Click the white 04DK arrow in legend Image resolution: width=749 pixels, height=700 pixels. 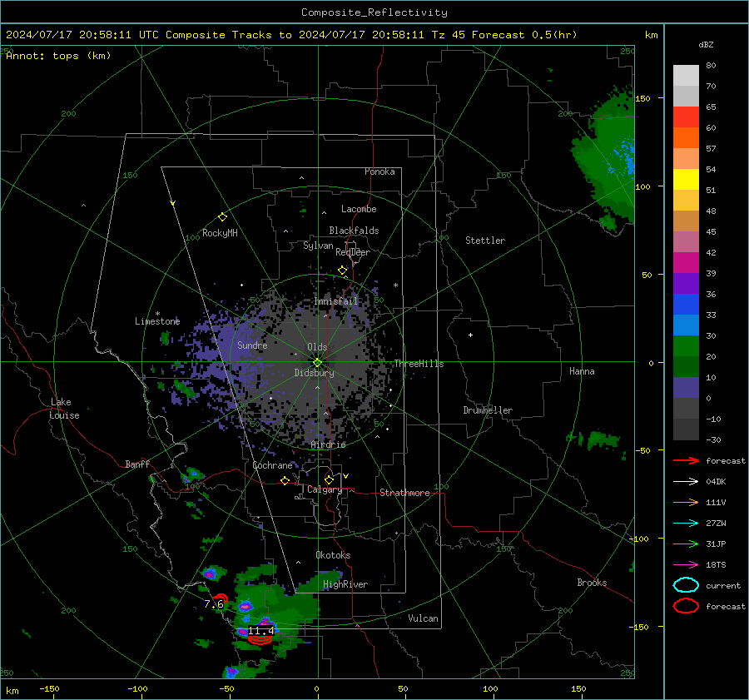[686, 482]
